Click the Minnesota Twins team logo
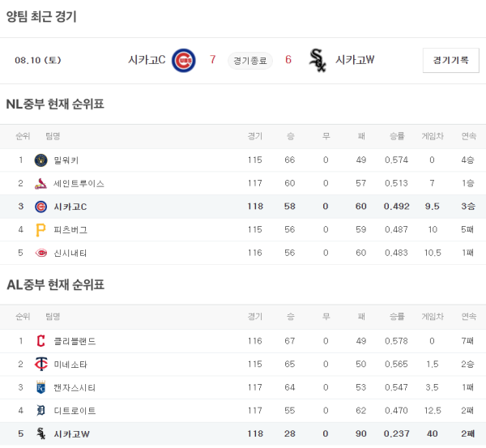Viewport: 486px width, 448px height. click(41, 365)
